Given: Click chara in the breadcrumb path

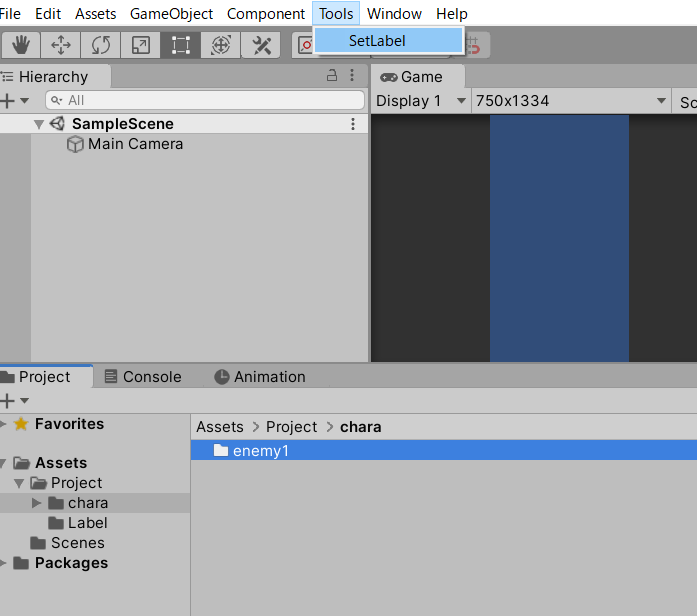Looking at the screenshot, I should [x=361, y=427].
